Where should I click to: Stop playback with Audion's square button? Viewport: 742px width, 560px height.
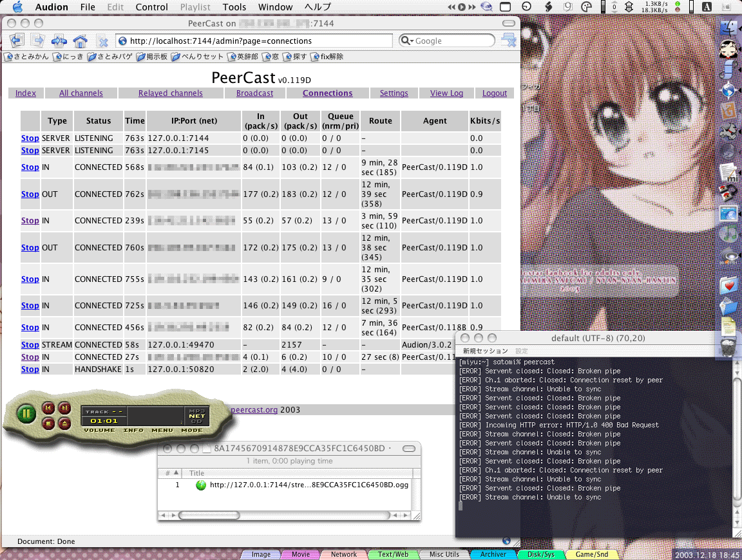(48, 424)
